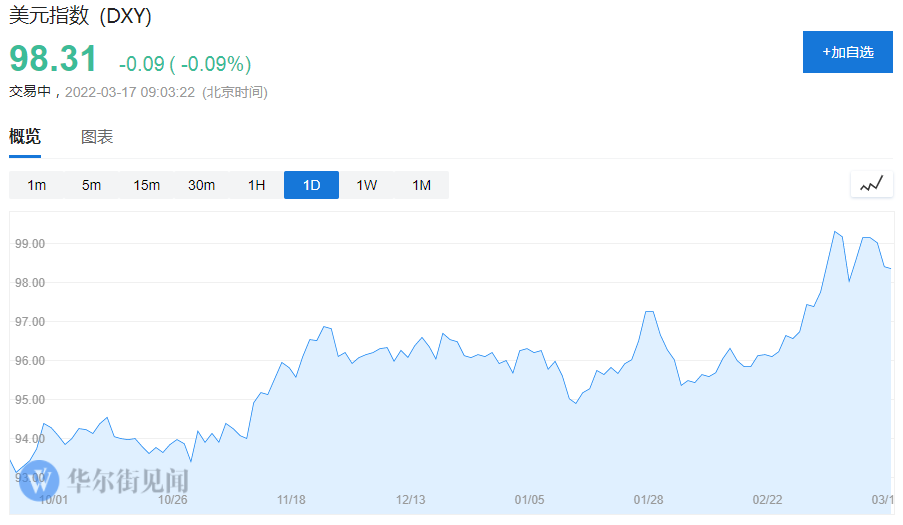Switch chart to 15m interval

tap(147, 185)
